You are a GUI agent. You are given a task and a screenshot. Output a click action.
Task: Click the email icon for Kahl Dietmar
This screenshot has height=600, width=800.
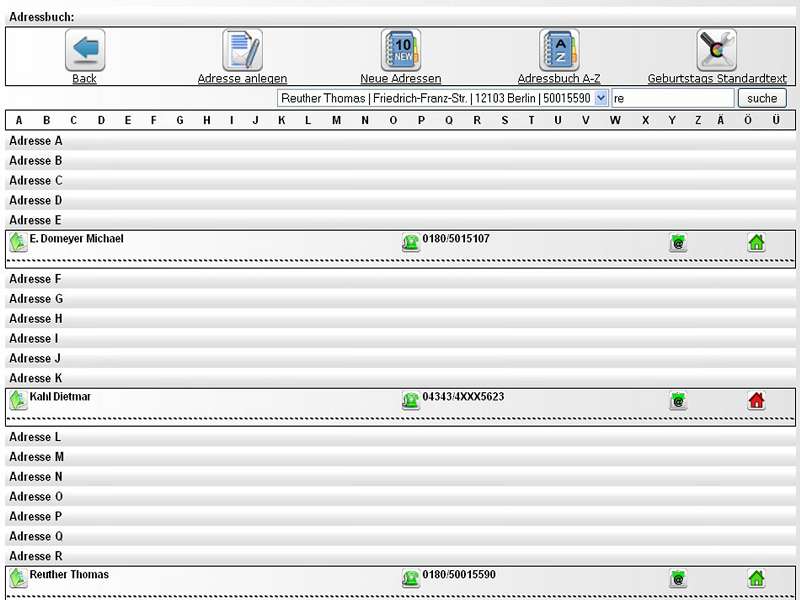click(x=678, y=401)
